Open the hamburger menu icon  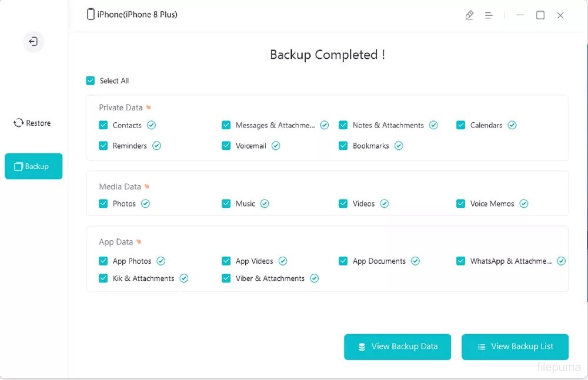tap(489, 15)
